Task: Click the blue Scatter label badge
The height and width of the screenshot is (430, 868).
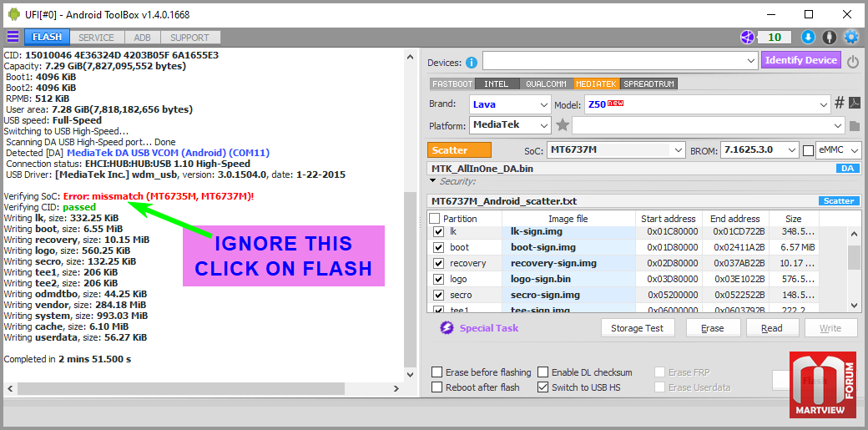Action: [x=839, y=201]
